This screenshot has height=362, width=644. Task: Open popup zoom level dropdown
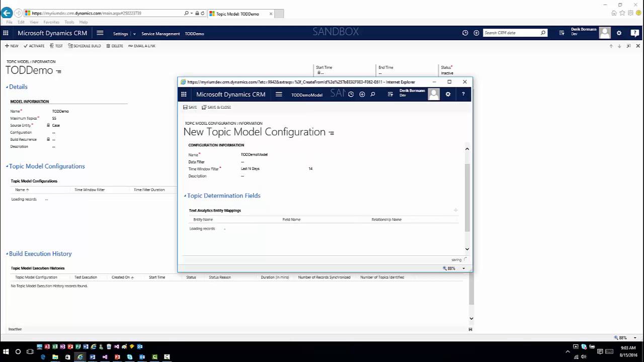pos(464,268)
